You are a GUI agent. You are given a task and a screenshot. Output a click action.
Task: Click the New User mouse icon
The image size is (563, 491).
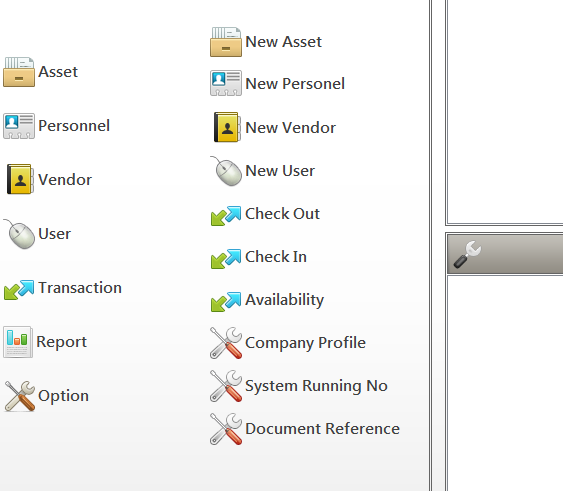coord(226,171)
